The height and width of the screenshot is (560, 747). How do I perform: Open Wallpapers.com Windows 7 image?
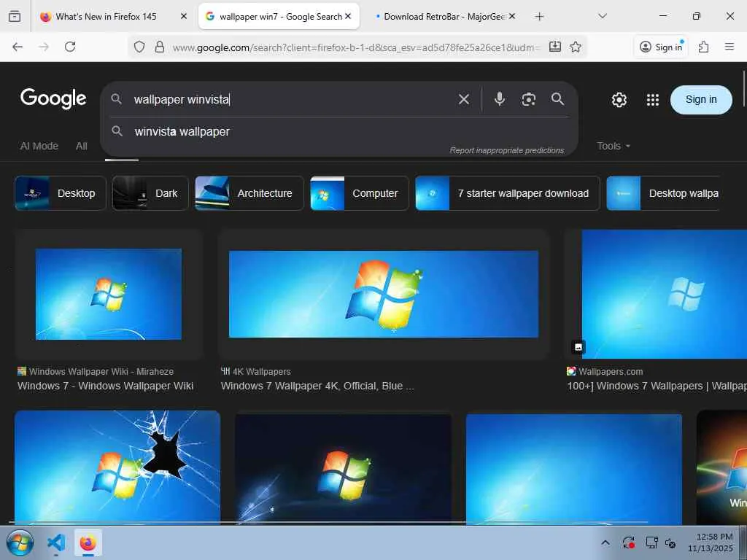coord(664,295)
